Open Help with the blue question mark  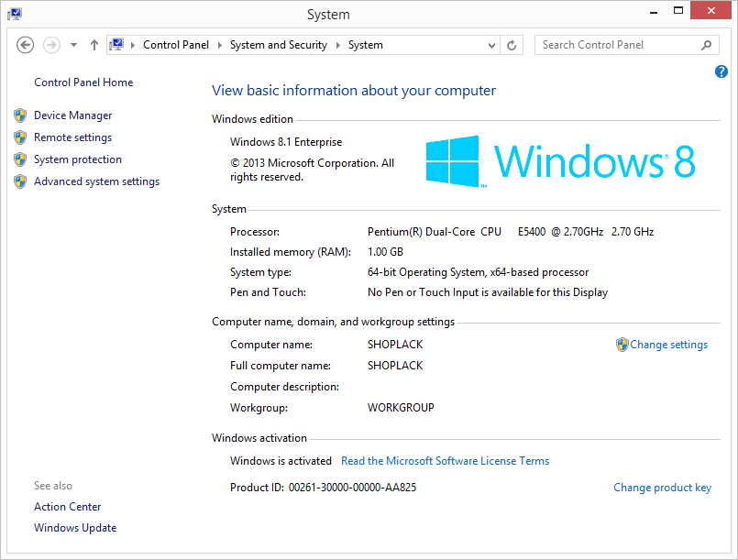[x=721, y=71]
